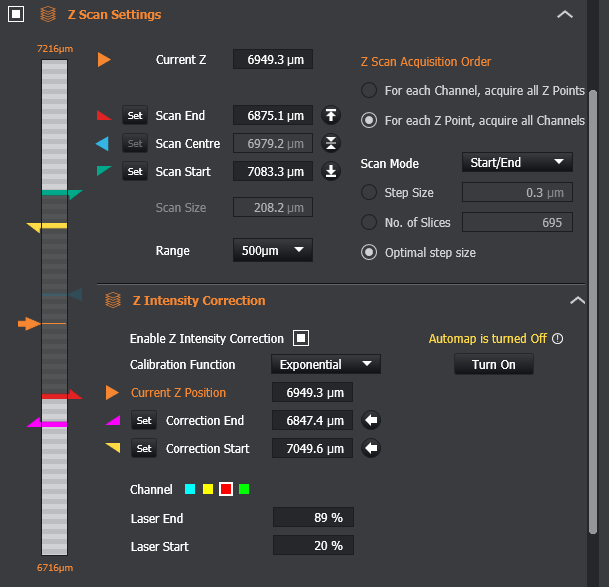The image size is (609, 587).
Task: Select For each Channel, acquire all Z Points
Action: 369,90
